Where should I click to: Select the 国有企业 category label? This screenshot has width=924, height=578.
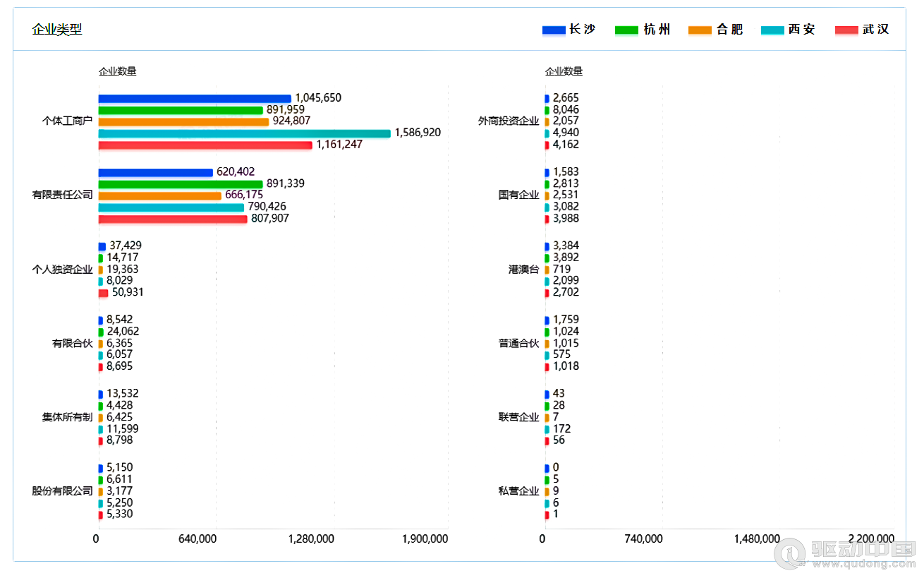coord(519,195)
